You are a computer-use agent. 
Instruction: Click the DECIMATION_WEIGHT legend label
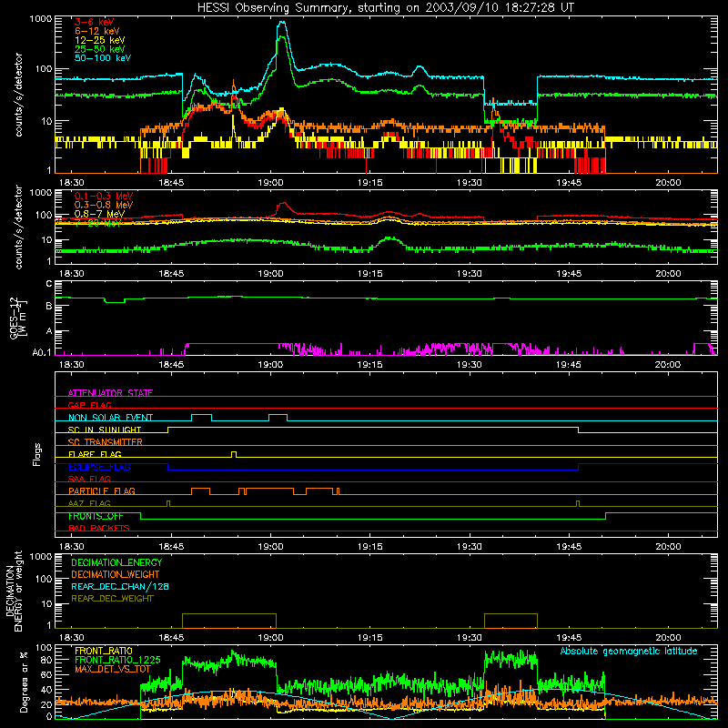pyautogui.click(x=116, y=574)
